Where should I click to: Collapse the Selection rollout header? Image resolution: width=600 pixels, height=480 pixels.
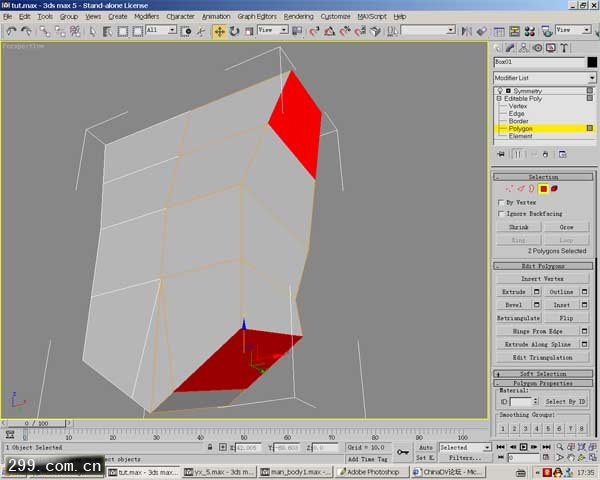(543, 177)
